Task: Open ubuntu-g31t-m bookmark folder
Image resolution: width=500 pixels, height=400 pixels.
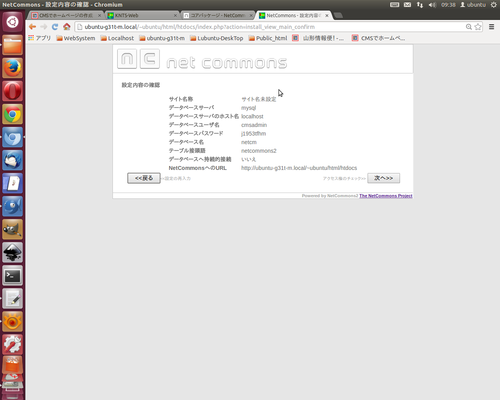Action: tap(162, 38)
